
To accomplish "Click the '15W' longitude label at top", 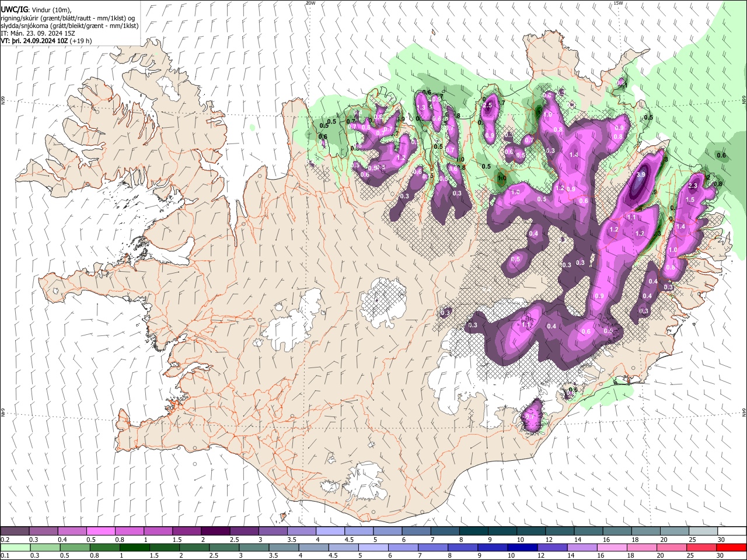I will tap(618, 3).
